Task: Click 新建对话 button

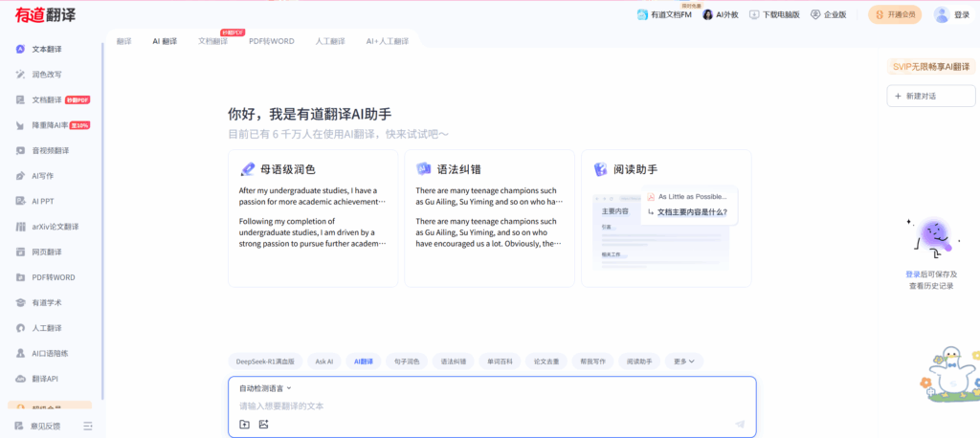Action: [x=930, y=97]
